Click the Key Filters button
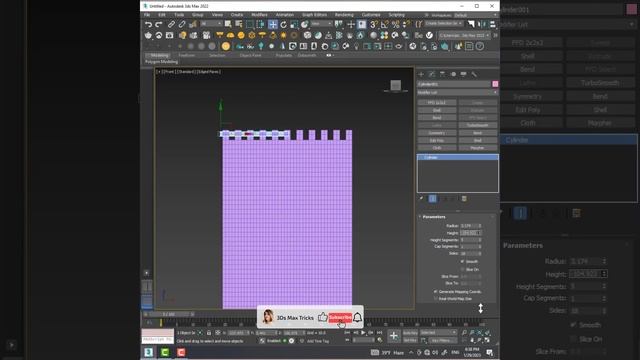The image size is (640, 360). point(442,340)
